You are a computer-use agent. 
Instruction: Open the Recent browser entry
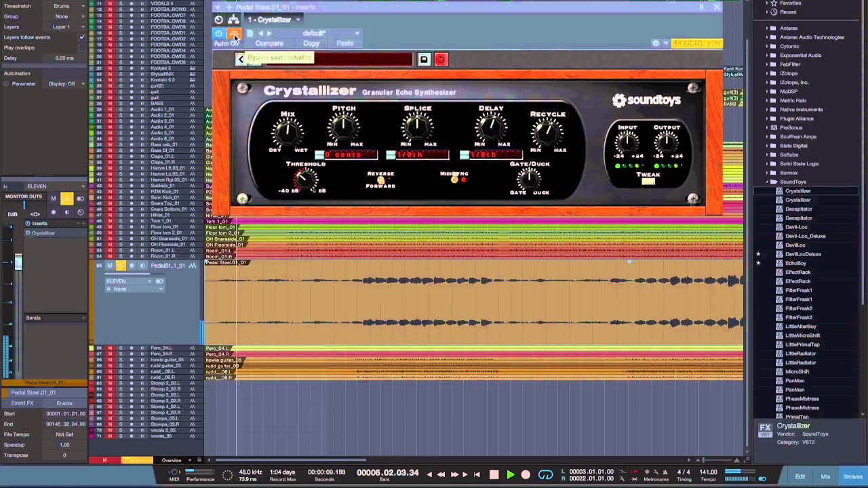[788, 12]
